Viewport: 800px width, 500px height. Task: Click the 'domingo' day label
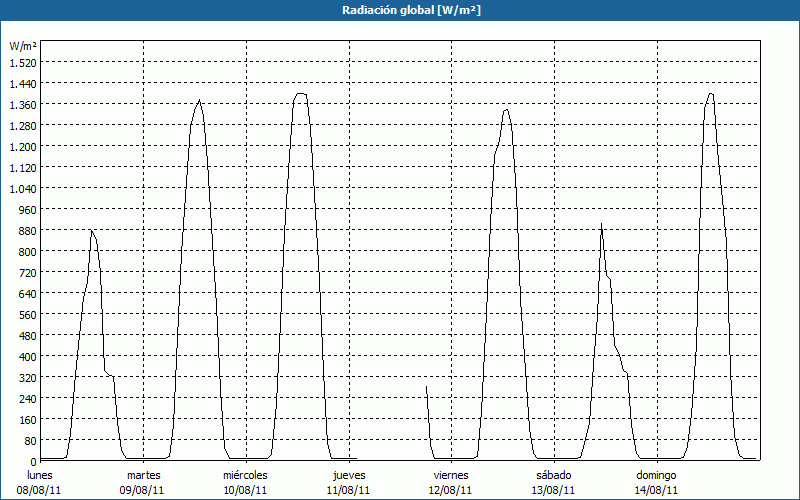coord(657,475)
